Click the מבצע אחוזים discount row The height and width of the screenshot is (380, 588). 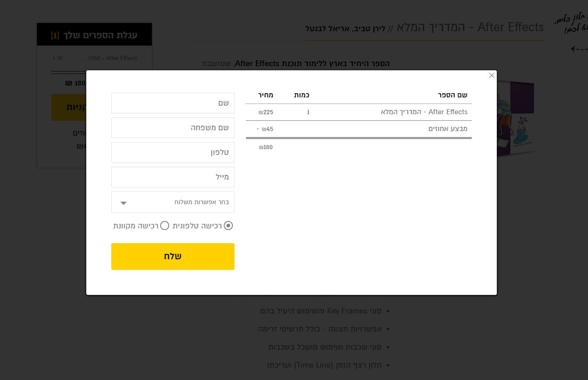pos(448,129)
